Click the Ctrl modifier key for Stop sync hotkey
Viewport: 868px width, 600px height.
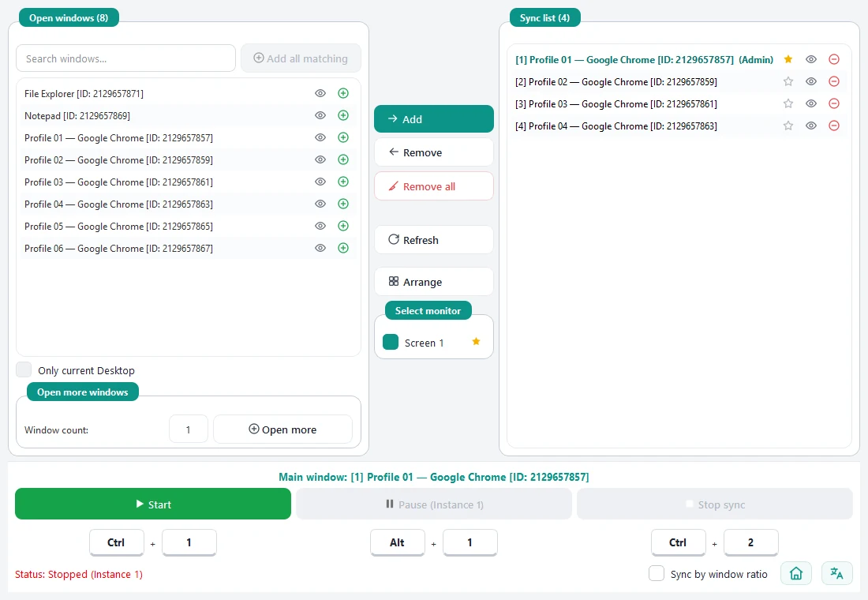(678, 542)
